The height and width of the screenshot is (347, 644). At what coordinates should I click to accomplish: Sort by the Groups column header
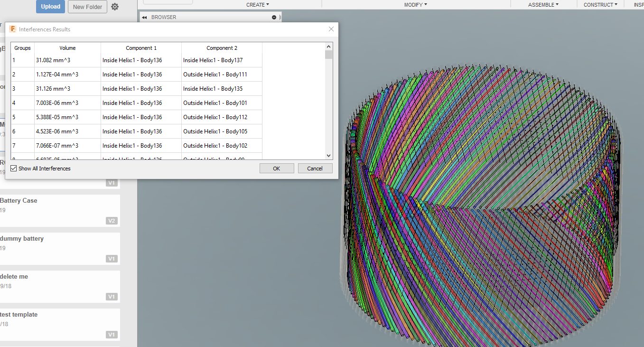(x=23, y=48)
